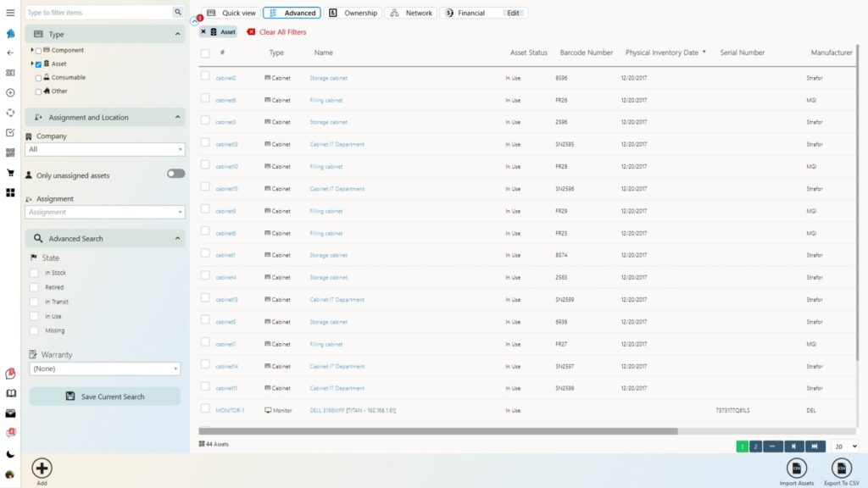Switch to the Network tab
The width and height of the screenshot is (868, 488).
(411, 13)
